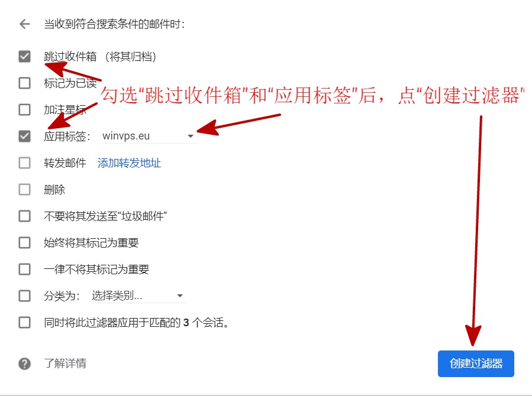Uncheck the 应用标签 checkbox
The width and height of the screenshot is (532, 396).
(x=24, y=136)
